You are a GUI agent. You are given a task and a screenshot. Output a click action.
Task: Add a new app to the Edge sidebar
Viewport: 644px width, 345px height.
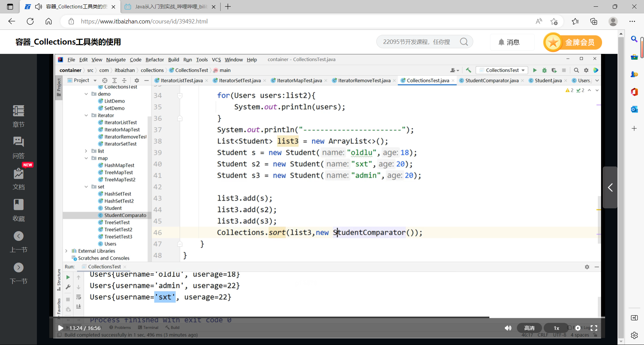(634, 128)
